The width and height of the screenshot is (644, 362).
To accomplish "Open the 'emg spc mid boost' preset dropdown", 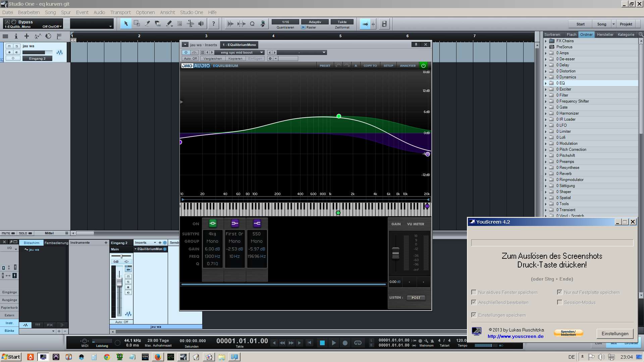I will 239,52.
